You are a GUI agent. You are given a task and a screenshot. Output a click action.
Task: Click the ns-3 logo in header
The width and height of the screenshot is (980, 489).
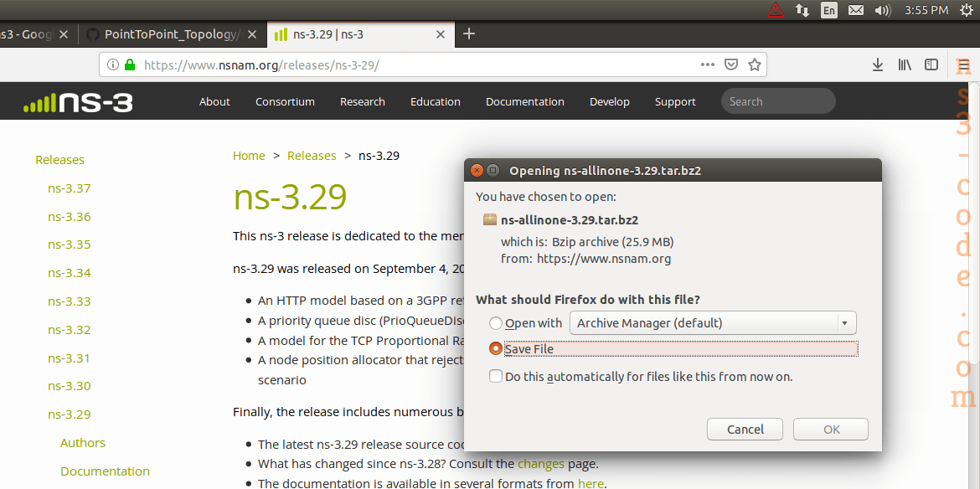click(78, 102)
